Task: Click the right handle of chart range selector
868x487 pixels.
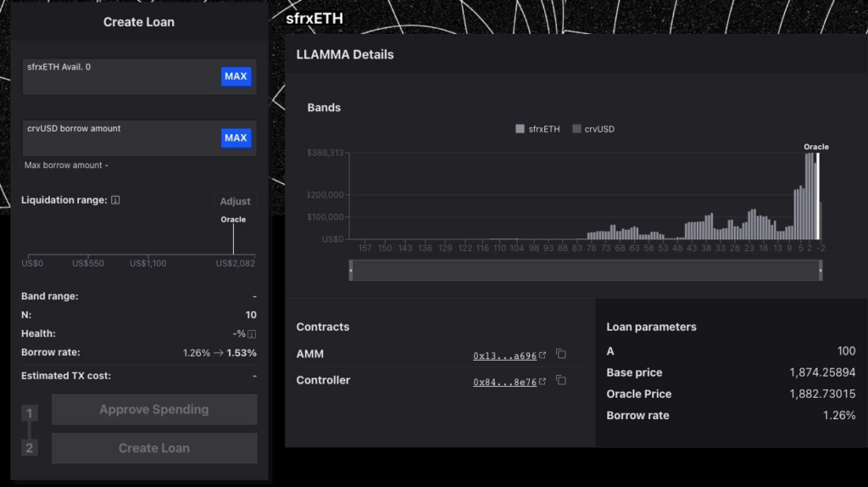Action: (820, 270)
